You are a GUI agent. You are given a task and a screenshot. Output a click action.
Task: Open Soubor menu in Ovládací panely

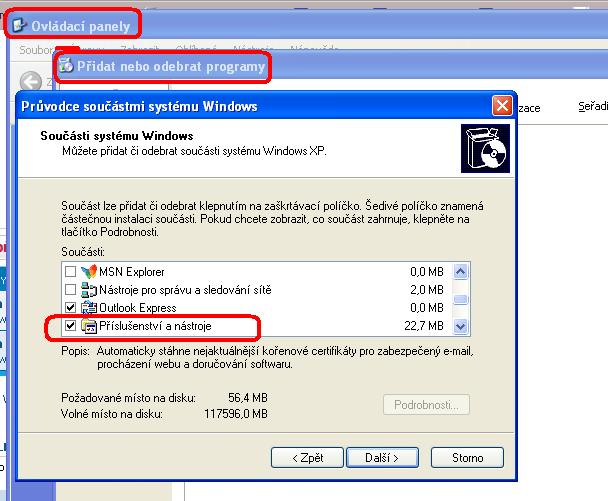pos(36,50)
